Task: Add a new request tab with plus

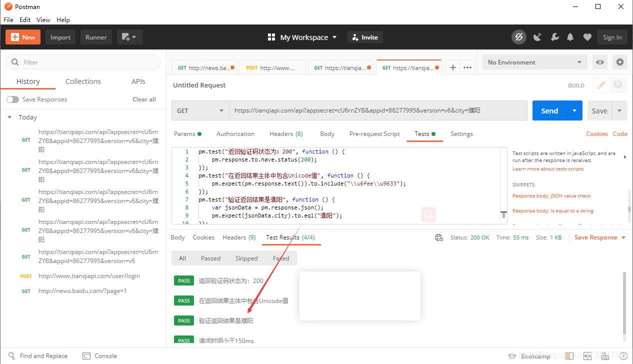Action: pos(452,67)
